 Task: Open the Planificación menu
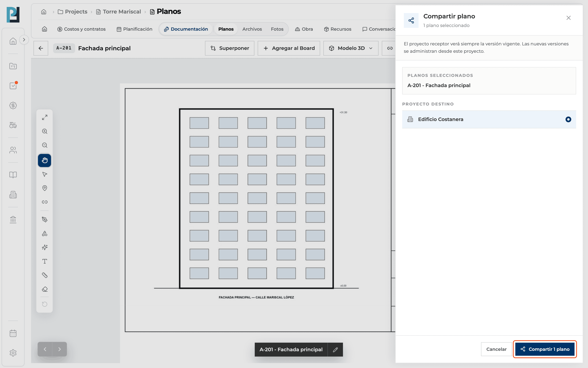point(134,29)
